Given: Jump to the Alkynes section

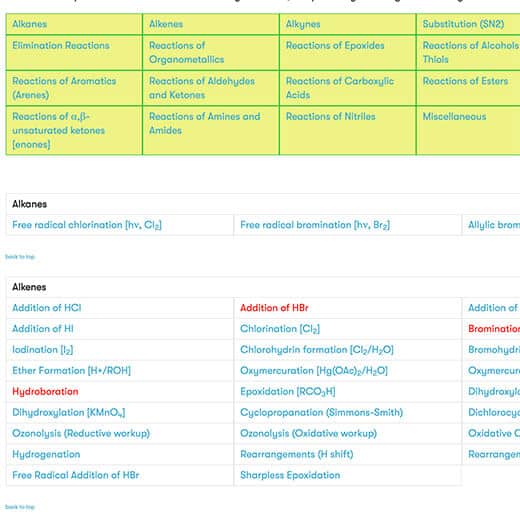Looking at the screenshot, I should point(303,24).
